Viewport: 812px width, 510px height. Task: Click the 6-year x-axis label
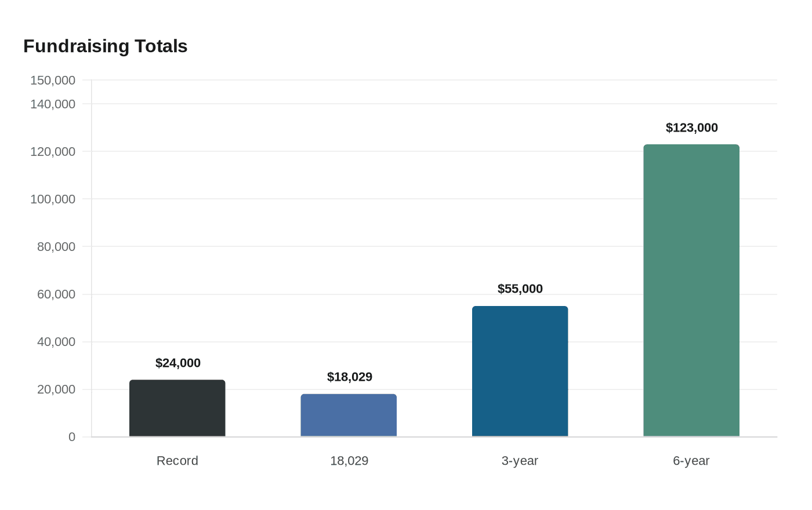point(691,461)
